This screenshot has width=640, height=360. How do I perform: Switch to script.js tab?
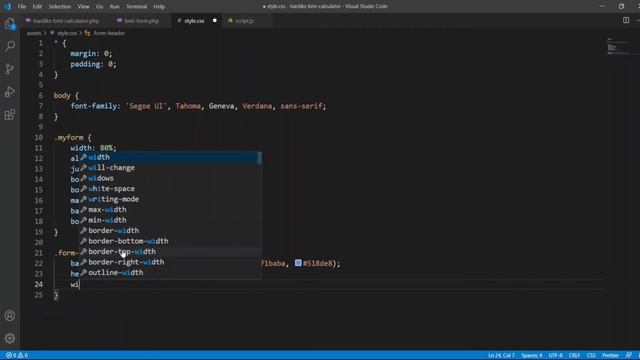click(x=244, y=20)
